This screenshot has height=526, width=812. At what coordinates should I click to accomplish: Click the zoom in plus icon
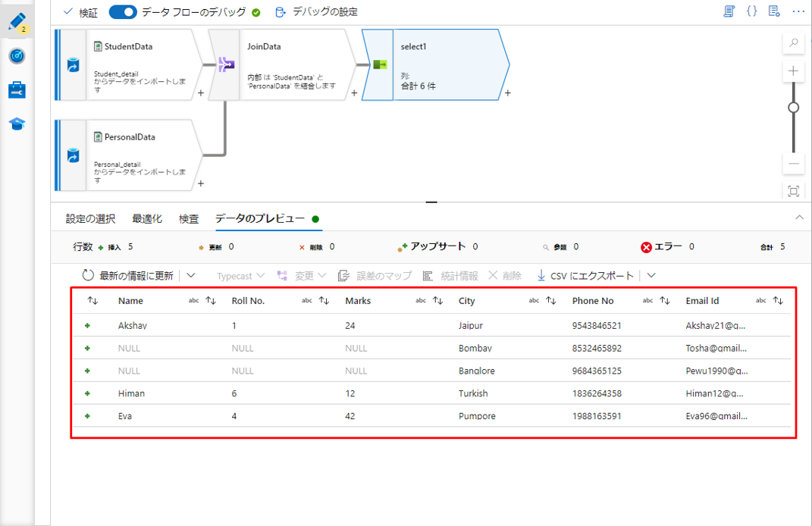click(x=794, y=71)
